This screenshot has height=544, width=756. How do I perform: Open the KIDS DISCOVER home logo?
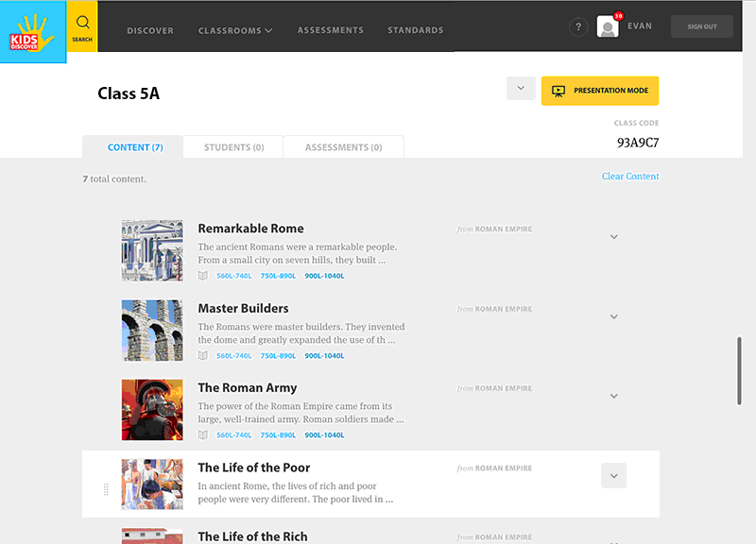(31, 31)
